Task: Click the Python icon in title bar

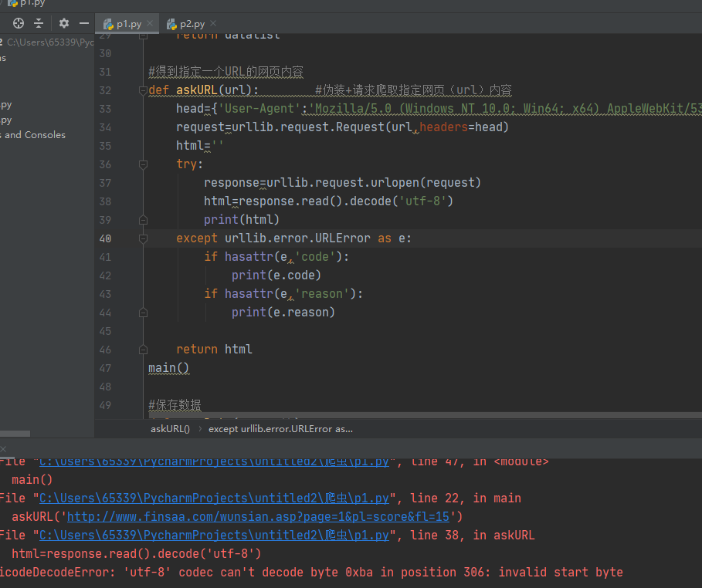Action: (x=12, y=3)
